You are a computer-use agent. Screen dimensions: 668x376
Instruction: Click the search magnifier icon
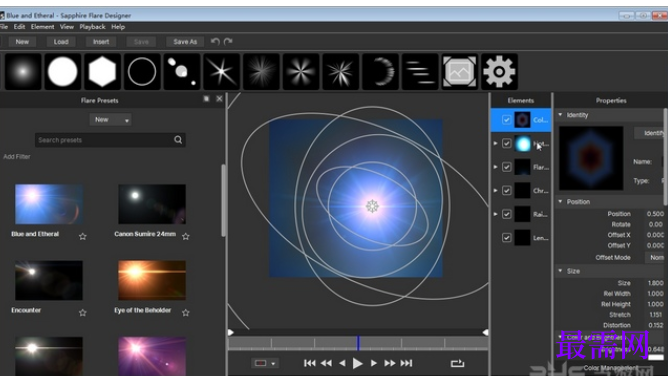pyautogui.click(x=178, y=140)
